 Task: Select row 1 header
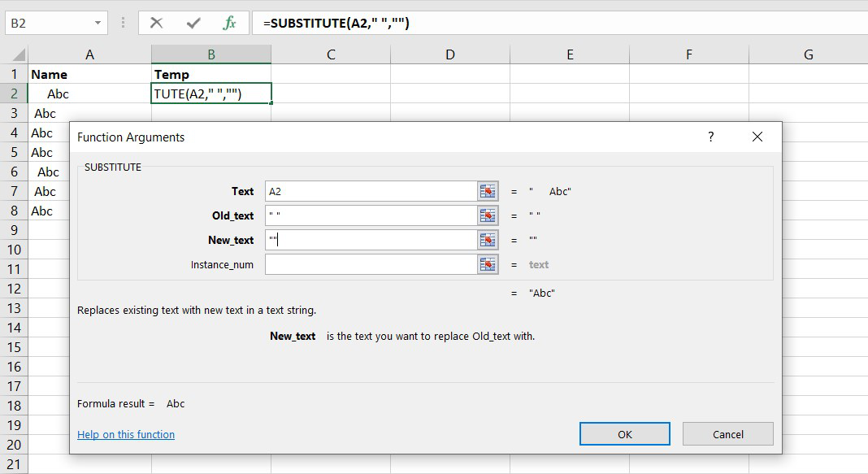[x=14, y=74]
